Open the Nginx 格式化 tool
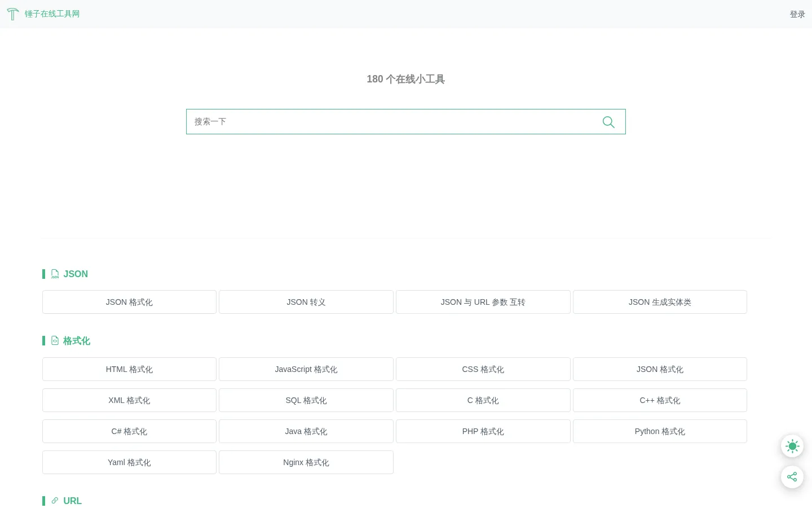812x508 pixels. 306,462
